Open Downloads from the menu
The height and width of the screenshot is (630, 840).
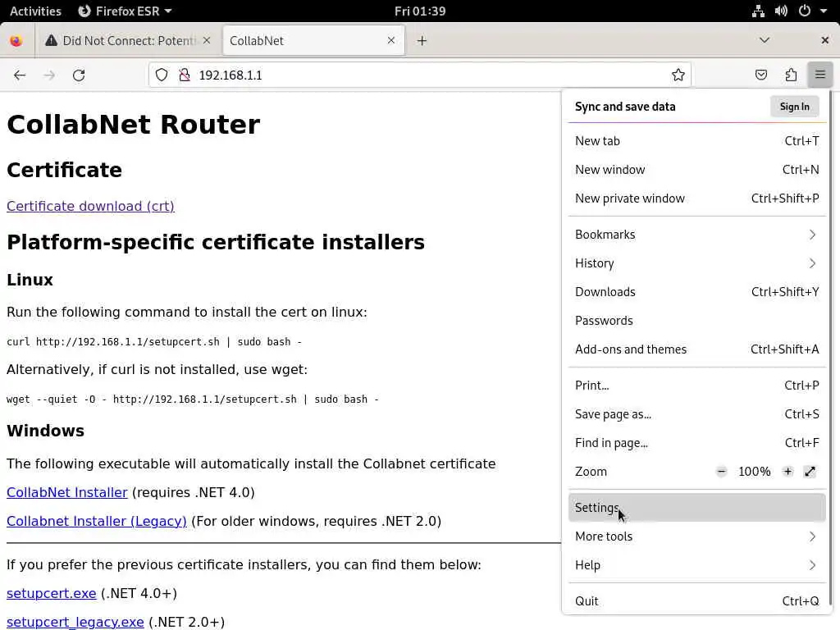click(x=696, y=292)
